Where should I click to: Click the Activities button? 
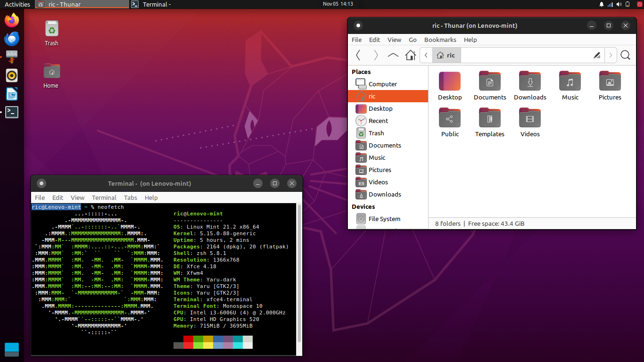coord(17,4)
